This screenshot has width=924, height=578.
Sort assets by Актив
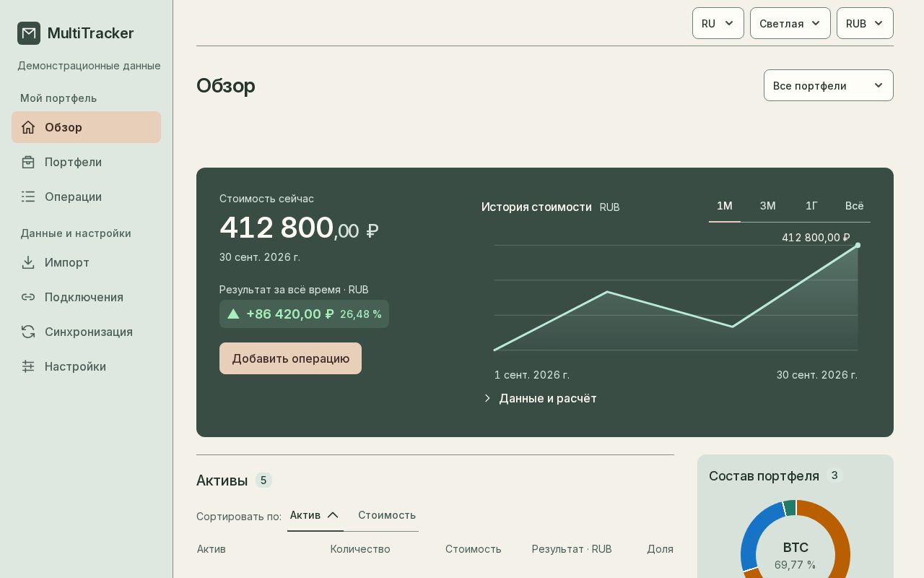click(315, 515)
